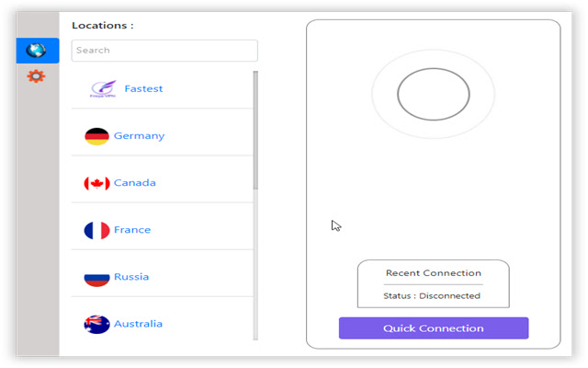The width and height of the screenshot is (588, 368).
Task: Select the Australia flag icon
Action: (x=96, y=324)
